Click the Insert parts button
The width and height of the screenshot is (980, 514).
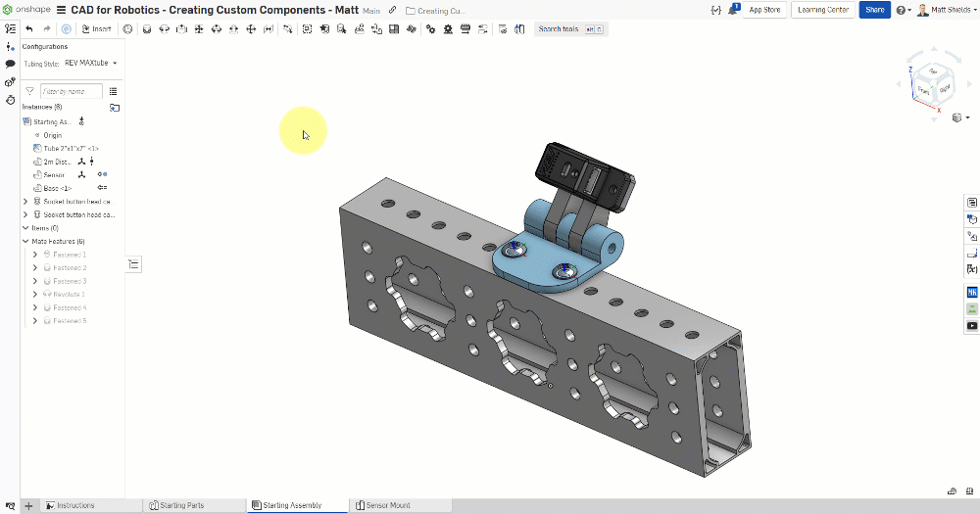click(x=96, y=29)
